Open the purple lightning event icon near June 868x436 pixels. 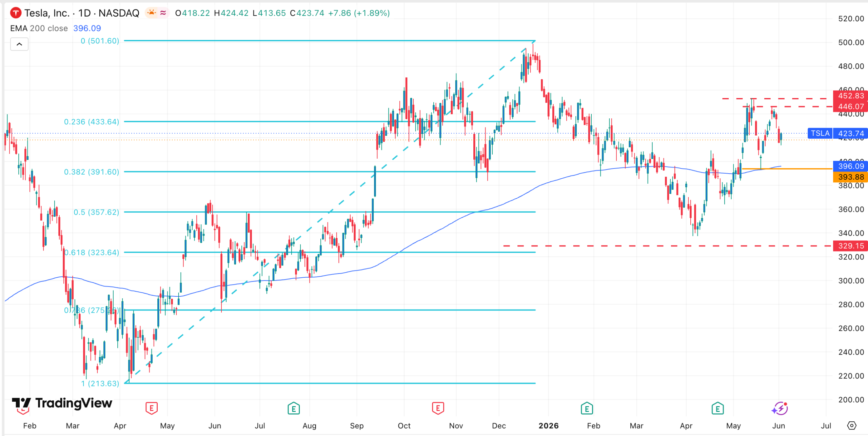pyautogui.click(x=780, y=408)
